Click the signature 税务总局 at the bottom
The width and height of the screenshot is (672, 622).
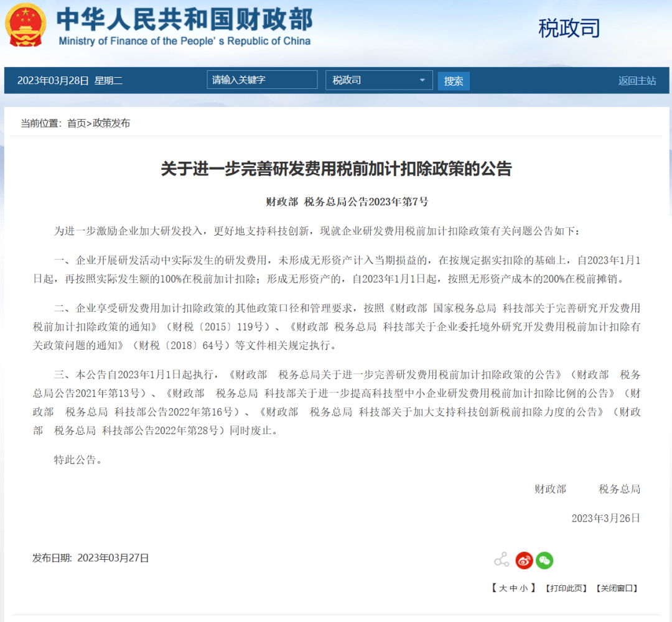click(x=619, y=489)
